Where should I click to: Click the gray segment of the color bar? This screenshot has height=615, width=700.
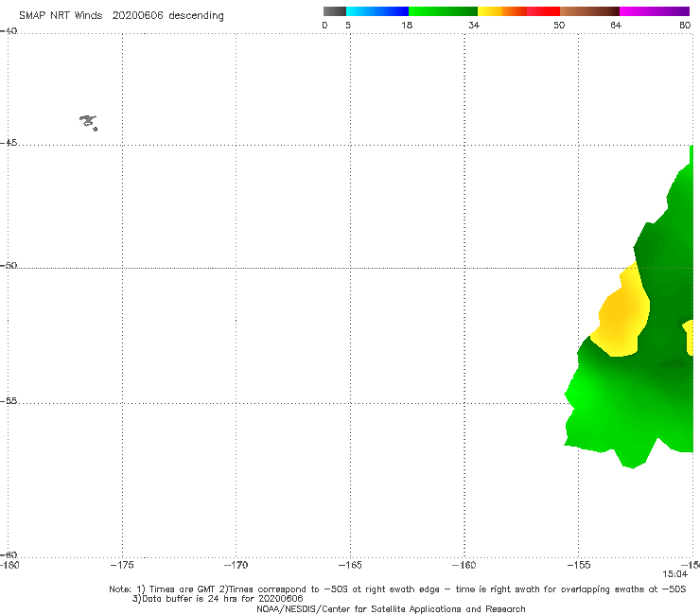coord(335,11)
